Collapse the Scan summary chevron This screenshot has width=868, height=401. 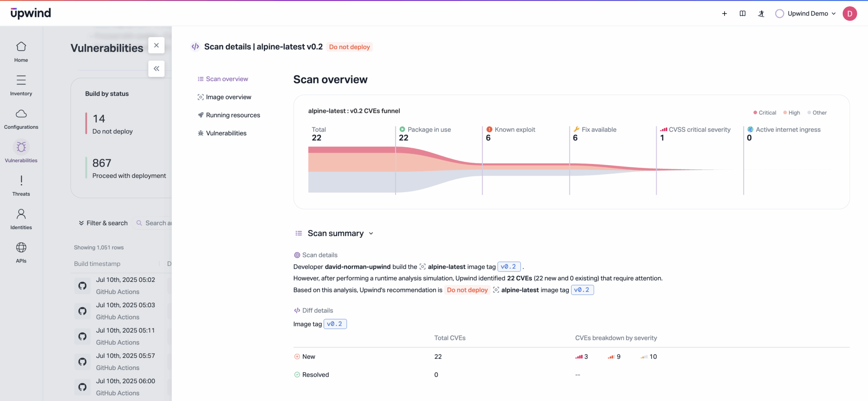(371, 233)
